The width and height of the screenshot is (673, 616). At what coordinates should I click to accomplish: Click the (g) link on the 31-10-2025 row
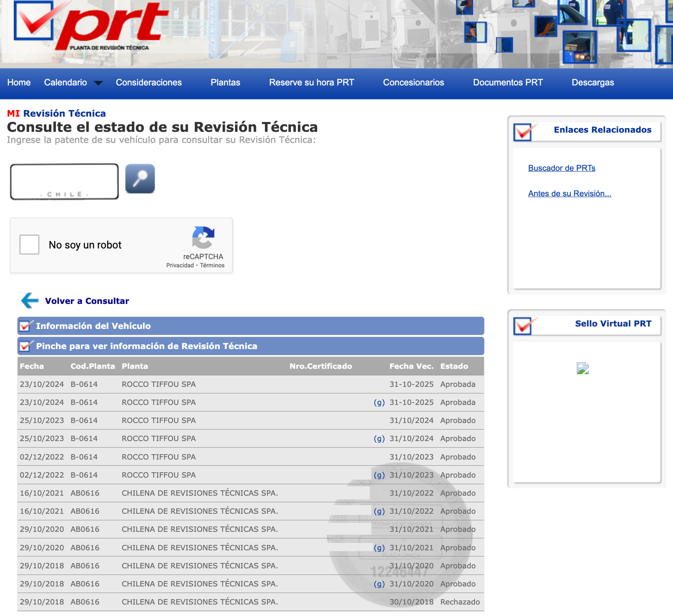(x=379, y=402)
